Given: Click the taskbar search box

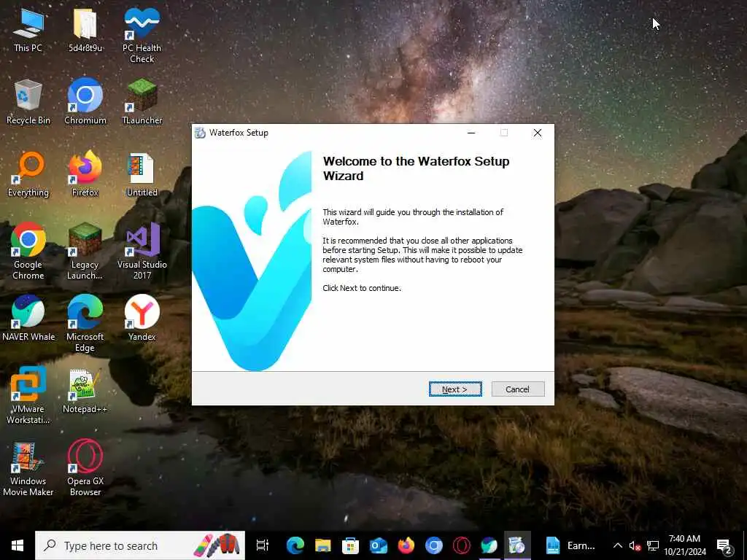Looking at the screenshot, I should pyautogui.click(x=140, y=545).
